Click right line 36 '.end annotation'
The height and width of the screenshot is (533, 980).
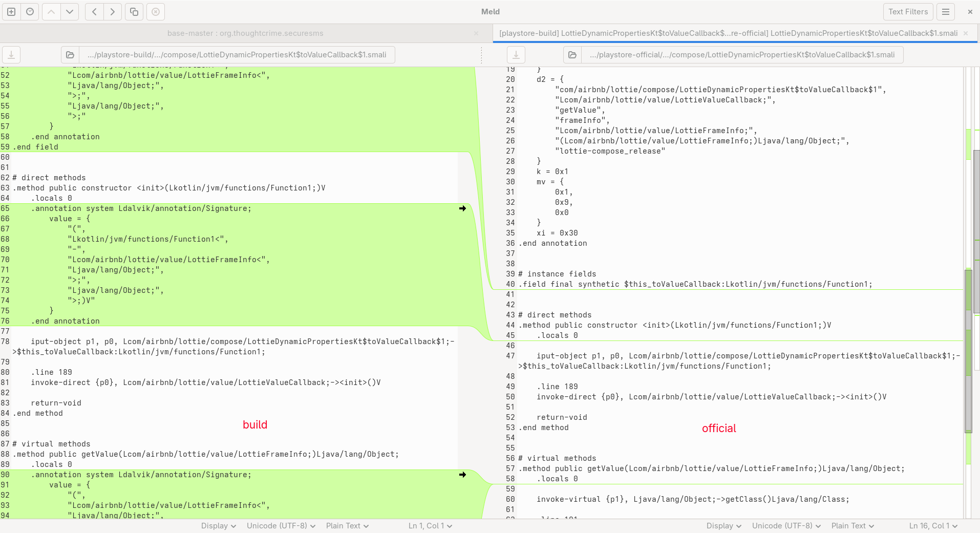(x=553, y=243)
